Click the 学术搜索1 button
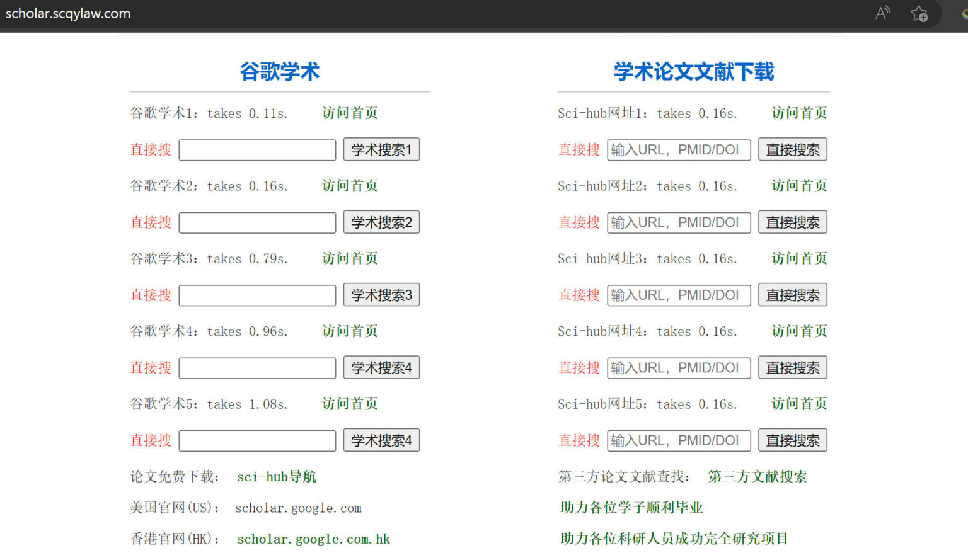Screen dimensions: 968x560 click(x=381, y=149)
